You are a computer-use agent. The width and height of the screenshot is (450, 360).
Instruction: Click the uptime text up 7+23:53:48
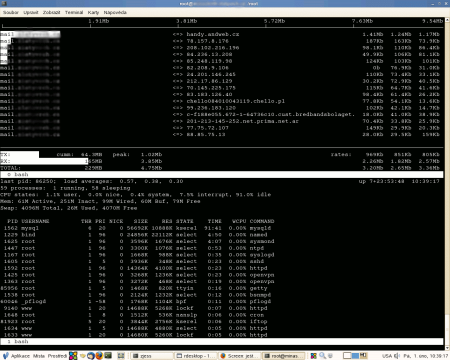point(380,181)
